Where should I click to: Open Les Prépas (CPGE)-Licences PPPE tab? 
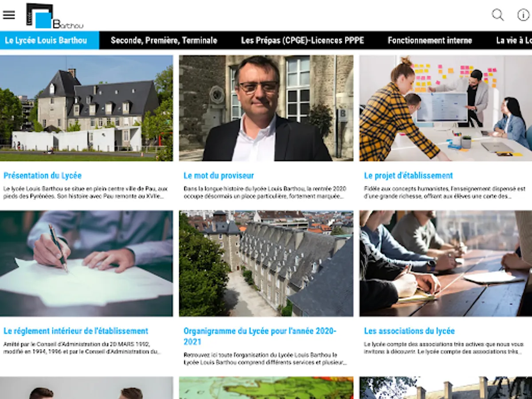[302, 40]
